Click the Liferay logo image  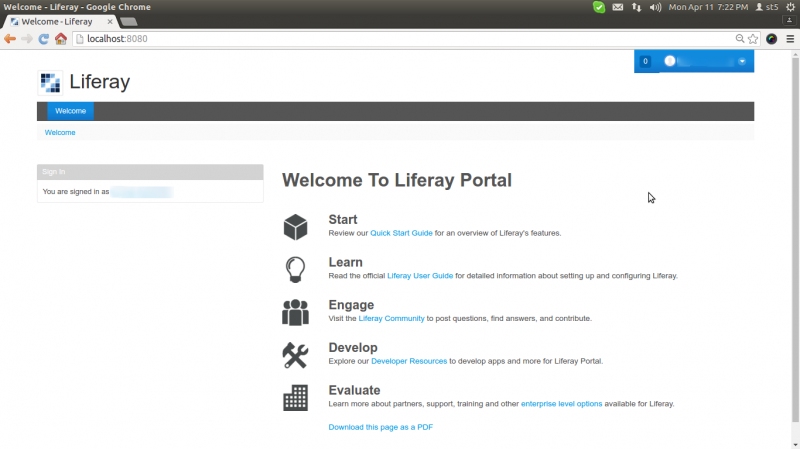(50, 83)
